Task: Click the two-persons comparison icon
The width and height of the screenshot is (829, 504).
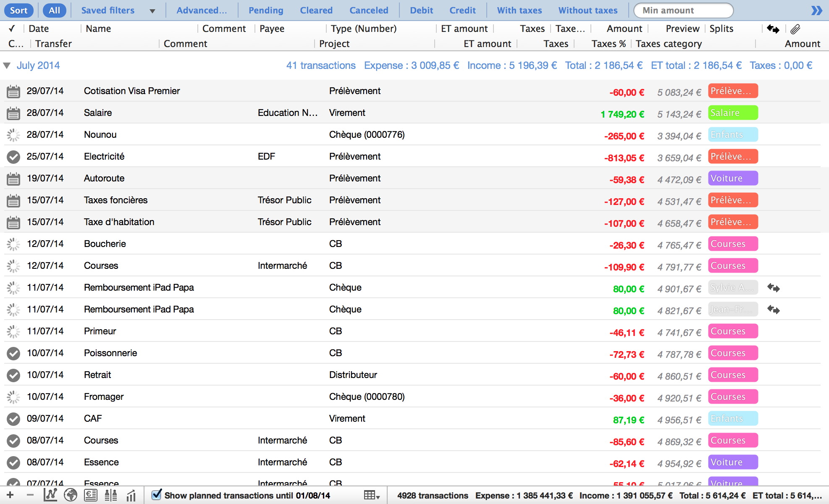Action: coord(111,495)
